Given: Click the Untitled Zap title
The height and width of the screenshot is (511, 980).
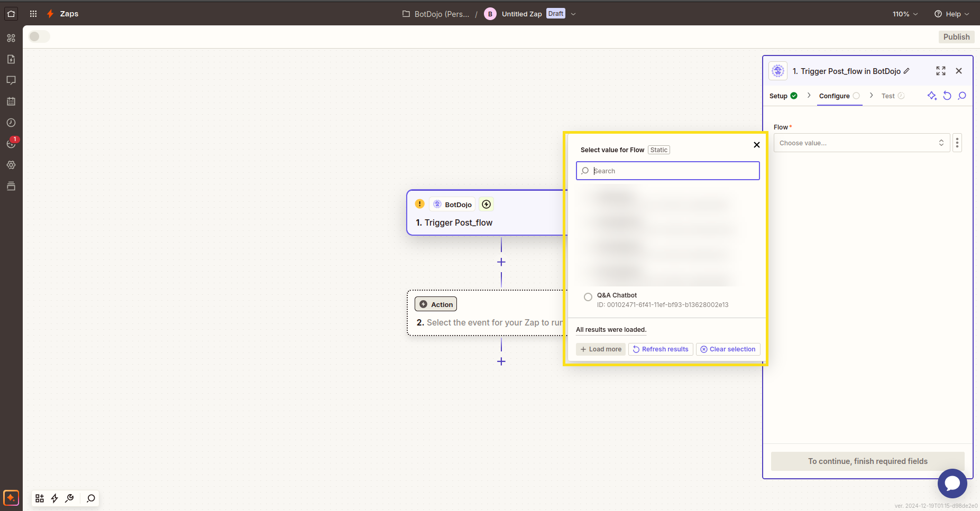Looking at the screenshot, I should [521, 14].
